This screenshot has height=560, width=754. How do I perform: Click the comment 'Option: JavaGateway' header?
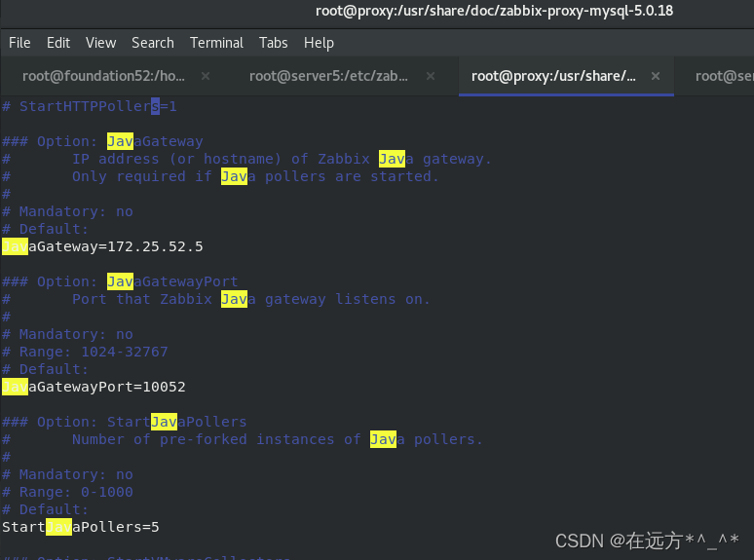(102, 141)
